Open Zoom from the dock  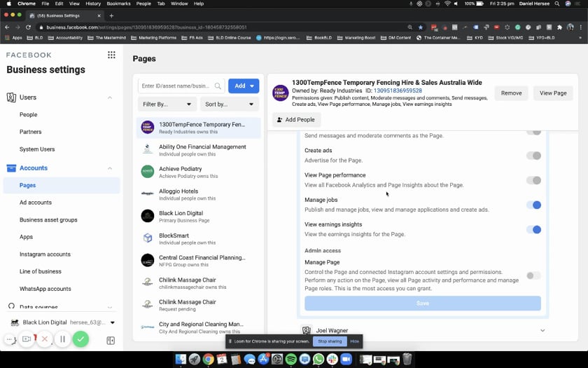pos(346,360)
